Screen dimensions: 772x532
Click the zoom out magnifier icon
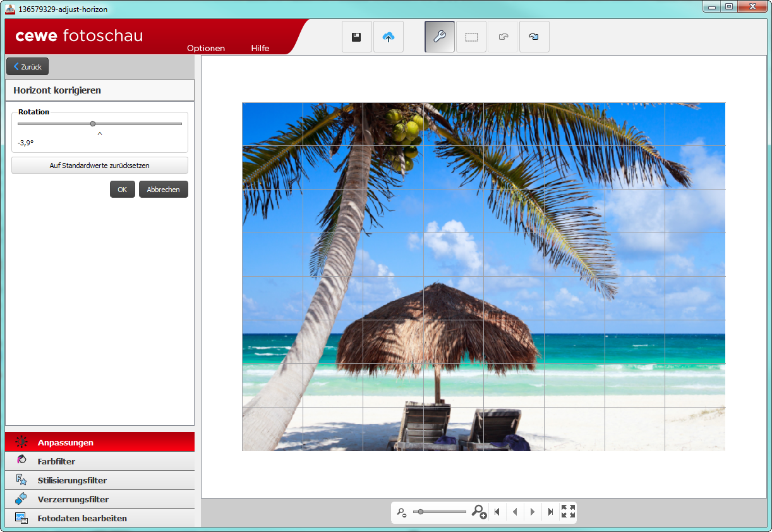(x=402, y=512)
